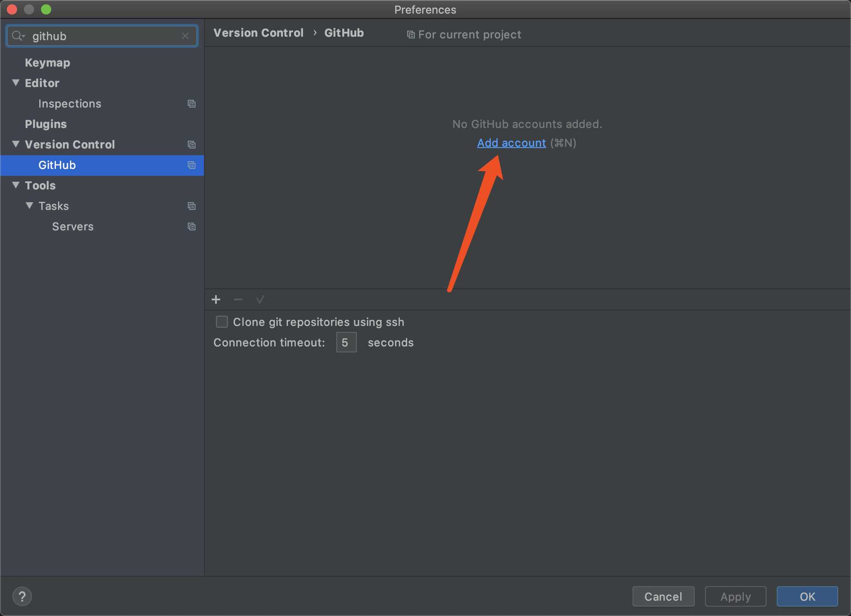Click GitHub in the breadcrumb header
Screen dimensions: 851x616
pos(344,33)
